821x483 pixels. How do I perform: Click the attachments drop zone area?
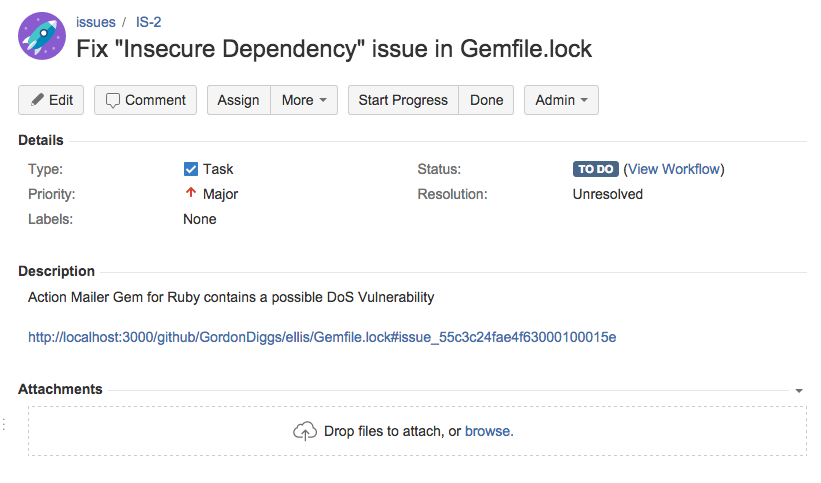click(417, 431)
